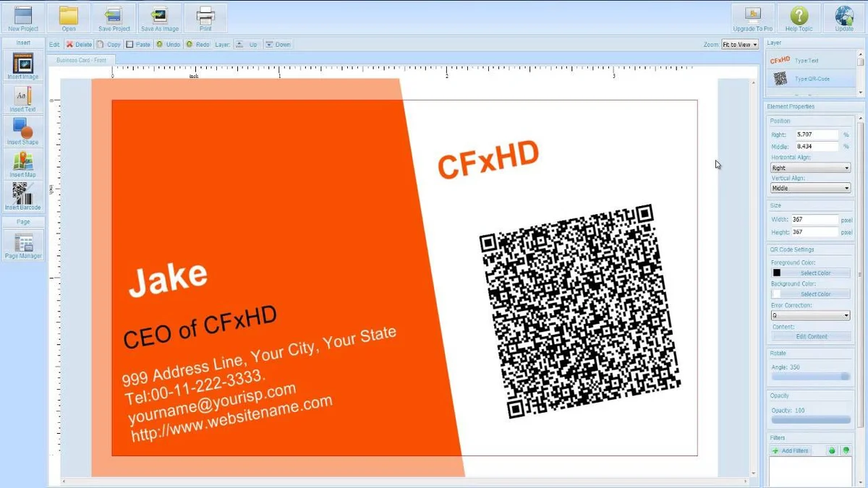Click the round green filter icon
The image size is (868, 488).
[x=832, y=450]
